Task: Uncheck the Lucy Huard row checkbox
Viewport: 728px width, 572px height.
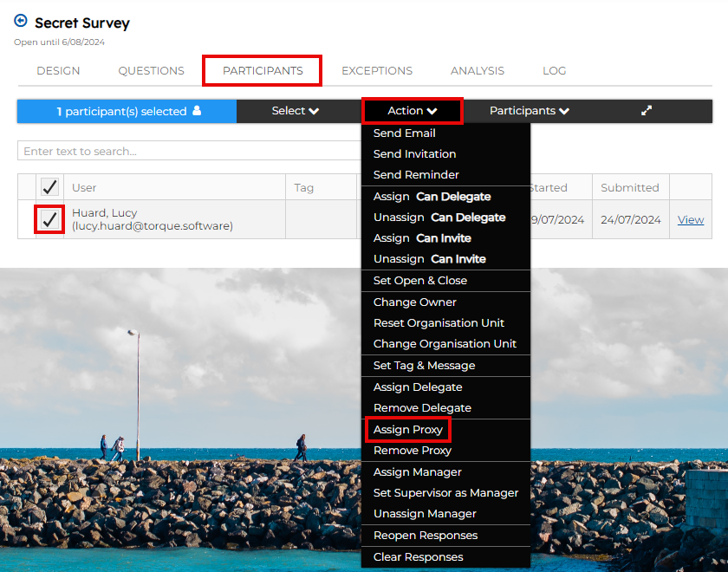Action: [49, 220]
